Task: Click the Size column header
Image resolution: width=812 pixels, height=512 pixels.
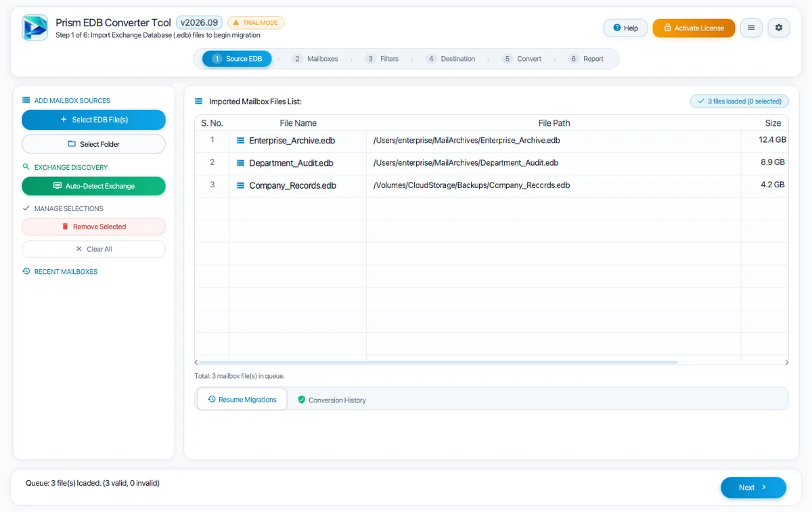Action: 773,123
